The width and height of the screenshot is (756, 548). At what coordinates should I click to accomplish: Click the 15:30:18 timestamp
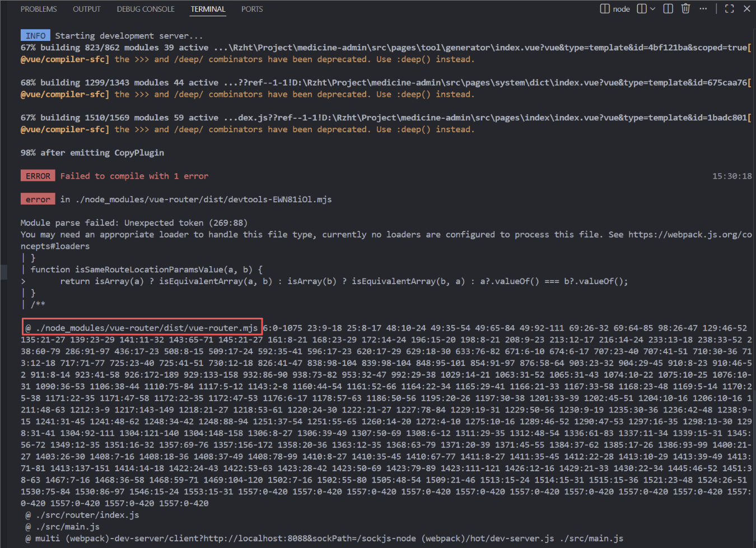[732, 176]
